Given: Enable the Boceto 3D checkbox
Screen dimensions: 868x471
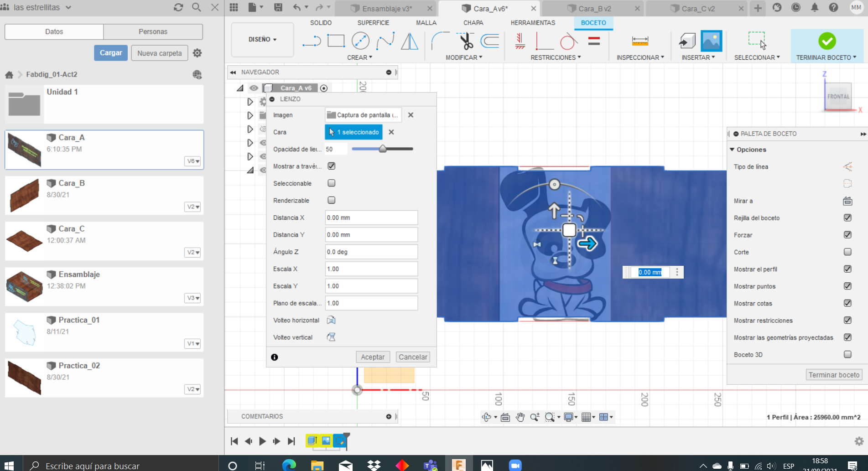Looking at the screenshot, I should (x=847, y=354).
